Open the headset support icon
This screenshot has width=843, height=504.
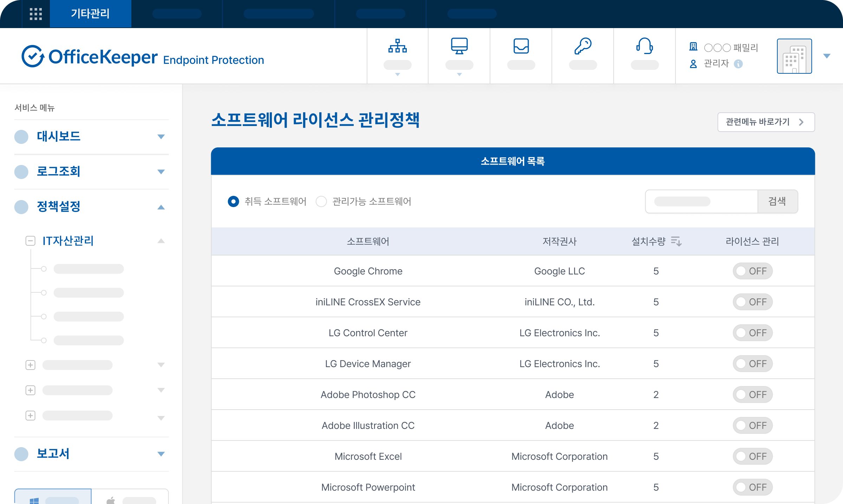645,46
